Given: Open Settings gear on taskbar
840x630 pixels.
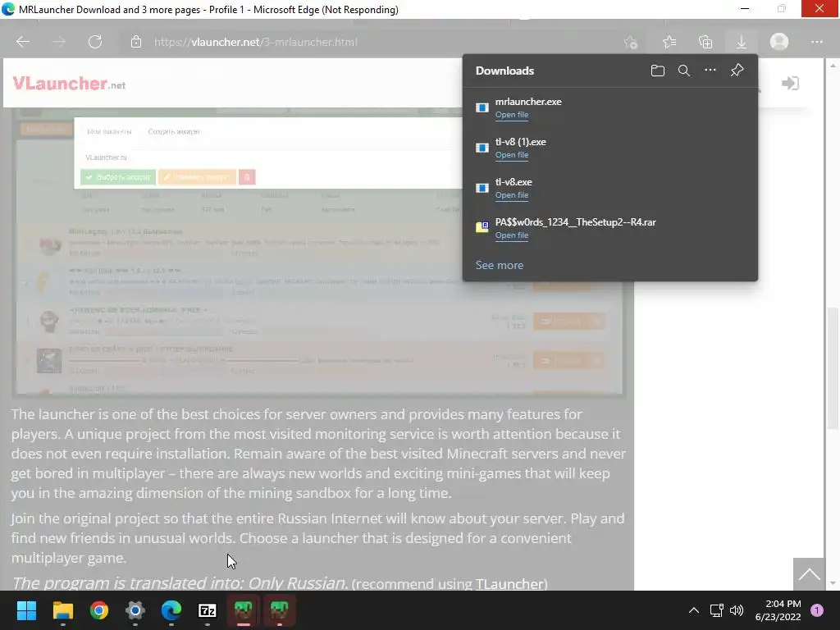Looking at the screenshot, I should (x=135, y=610).
